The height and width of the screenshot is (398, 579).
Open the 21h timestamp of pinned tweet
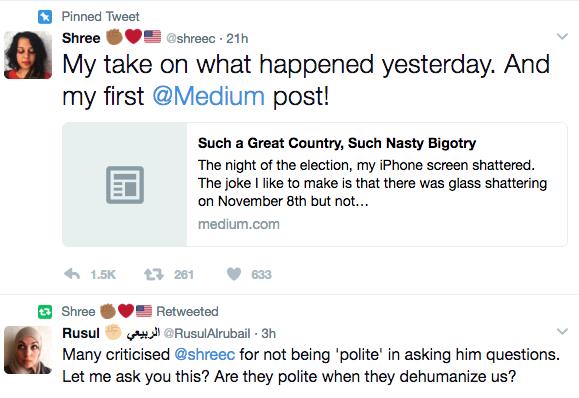237,38
